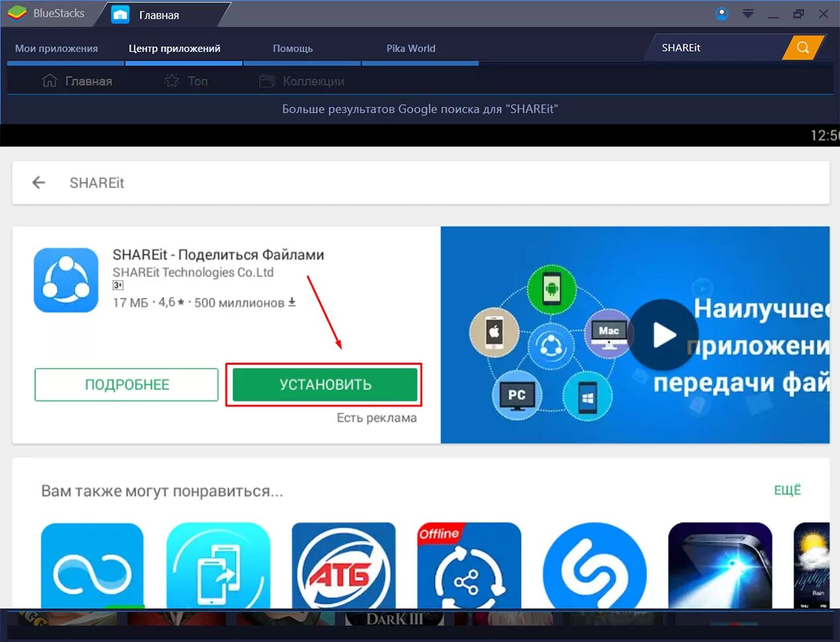Screen dimensions: 840x642
Task: Click the orange search magnifier button
Action: coord(803,48)
